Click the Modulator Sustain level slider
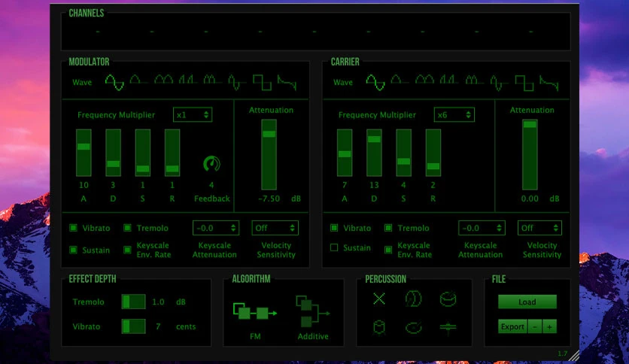 pos(143,153)
